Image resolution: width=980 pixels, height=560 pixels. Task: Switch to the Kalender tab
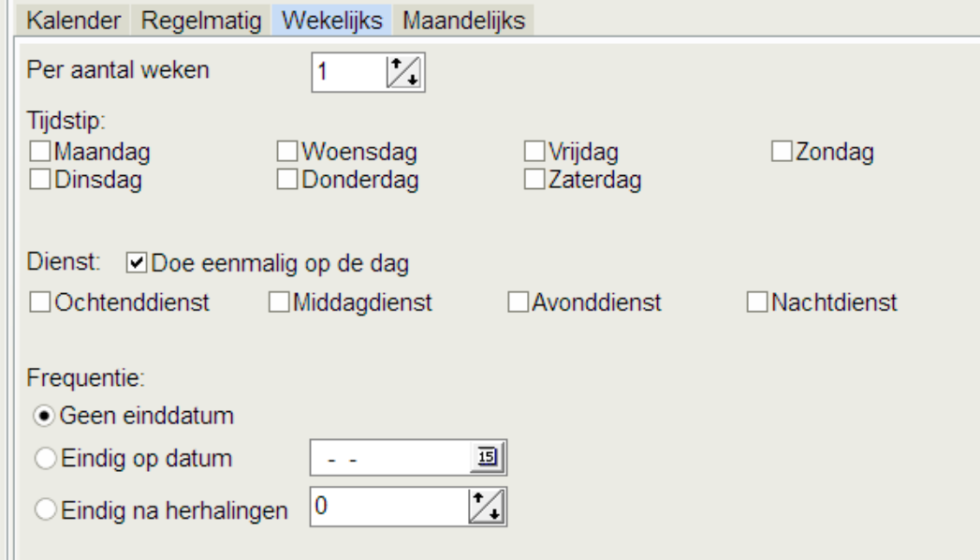coord(74,21)
